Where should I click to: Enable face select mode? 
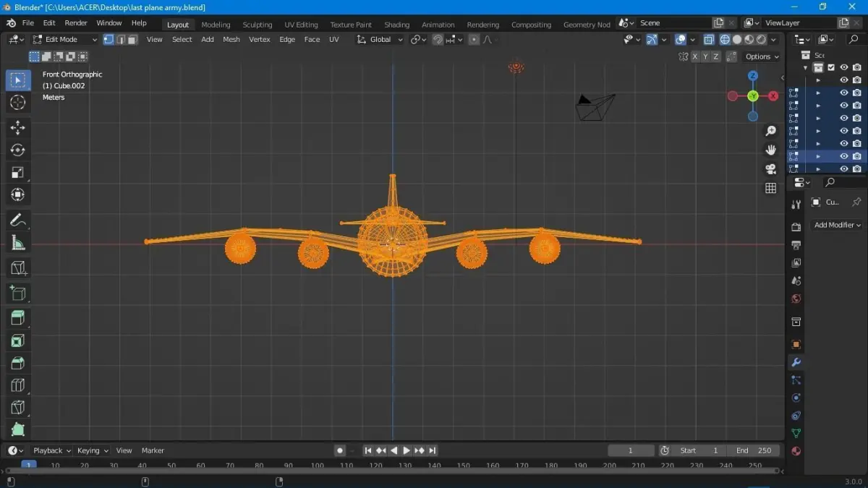pyautogui.click(x=132, y=39)
